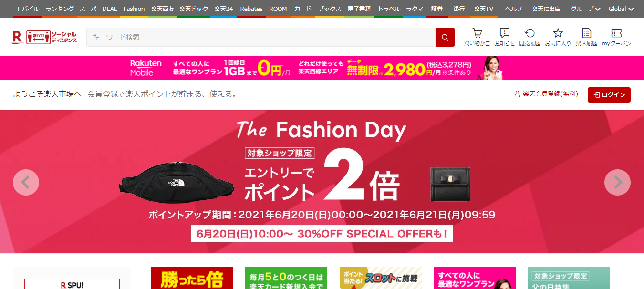The image size is (644, 289).
Task: Open the notifications (お知らせ) icon
Action: pyautogui.click(x=505, y=37)
